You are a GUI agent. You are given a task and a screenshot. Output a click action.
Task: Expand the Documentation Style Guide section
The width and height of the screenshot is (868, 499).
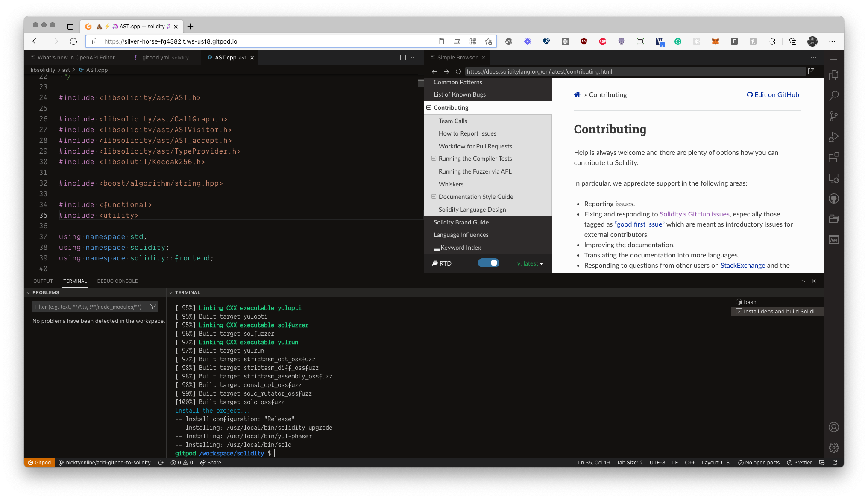[434, 196]
